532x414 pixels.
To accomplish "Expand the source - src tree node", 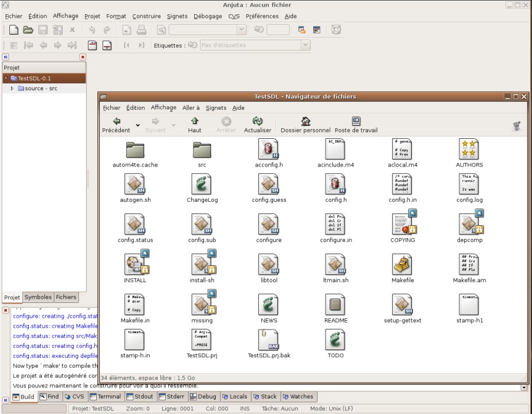I will pos(12,88).
